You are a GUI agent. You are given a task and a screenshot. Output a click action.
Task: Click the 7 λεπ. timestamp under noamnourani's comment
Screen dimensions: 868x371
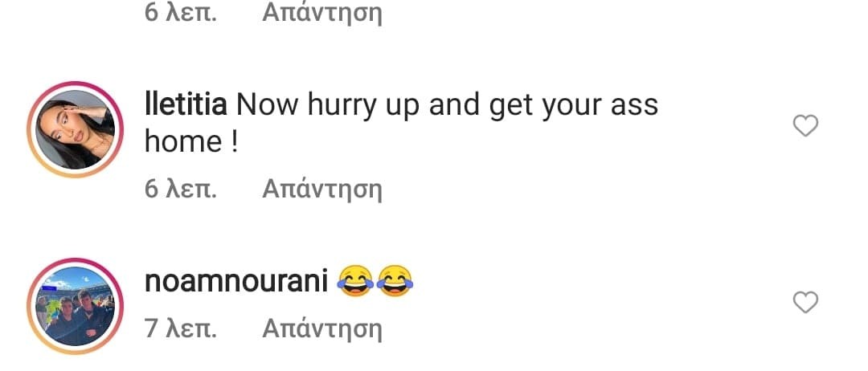click(x=181, y=329)
